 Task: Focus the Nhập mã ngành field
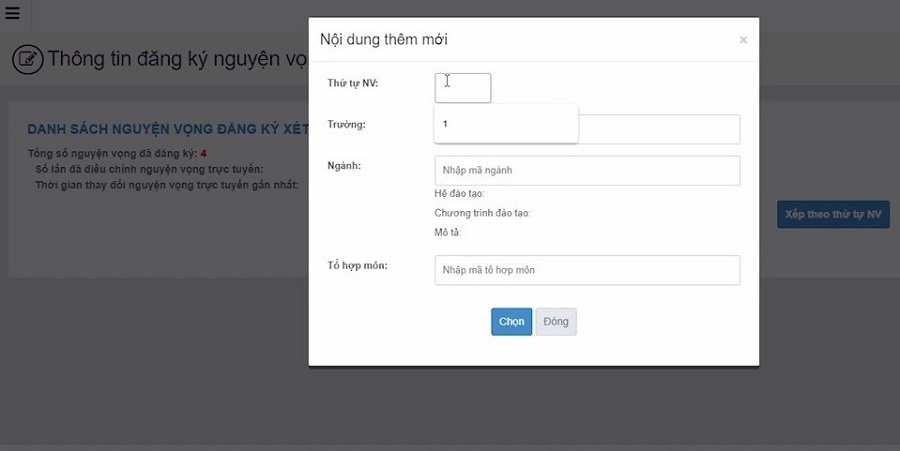[x=587, y=170]
